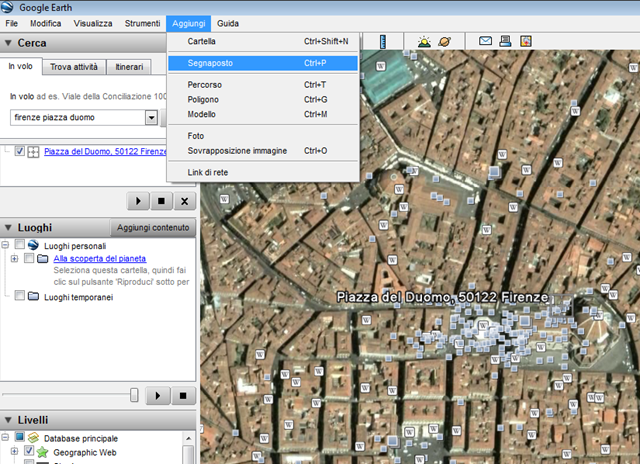The height and width of the screenshot is (464, 640).
Task: Choose Foto from the menu
Action: tap(263, 136)
